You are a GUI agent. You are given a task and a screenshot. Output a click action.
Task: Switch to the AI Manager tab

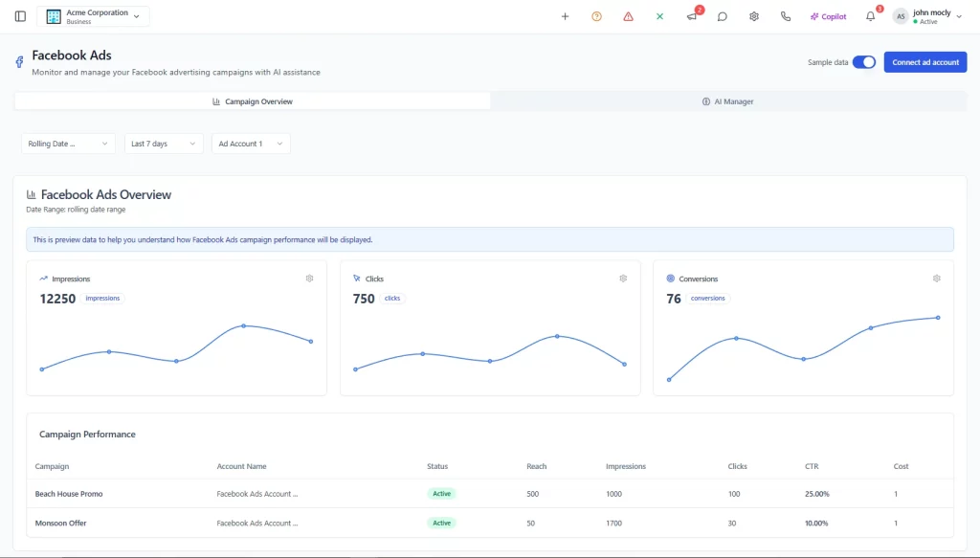(728, 101)
